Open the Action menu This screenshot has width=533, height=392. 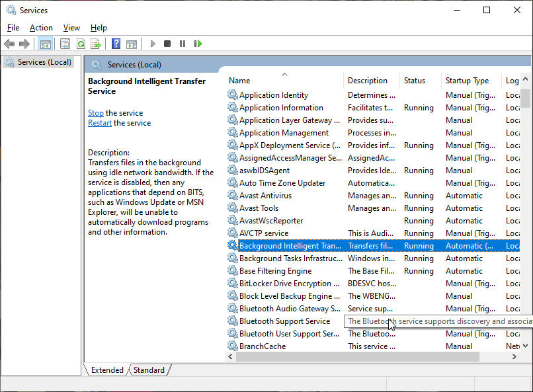[x=41, y=27]
